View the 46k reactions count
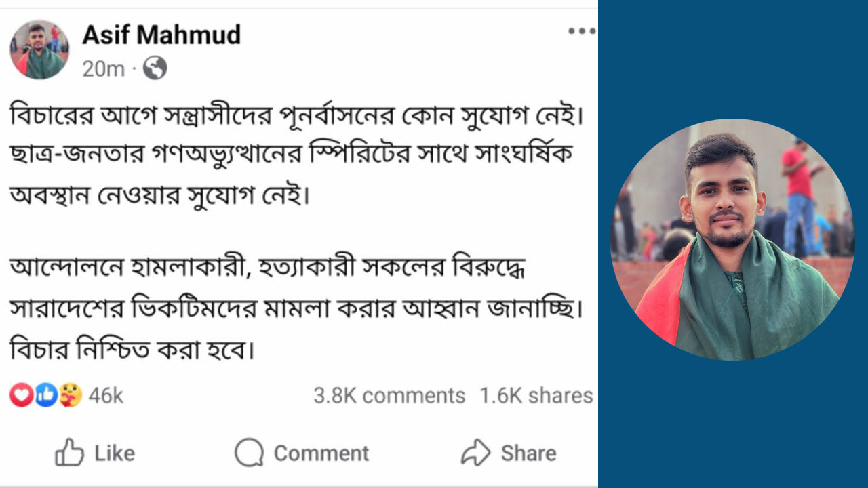The image size is (868, 488). coord(106,396)
